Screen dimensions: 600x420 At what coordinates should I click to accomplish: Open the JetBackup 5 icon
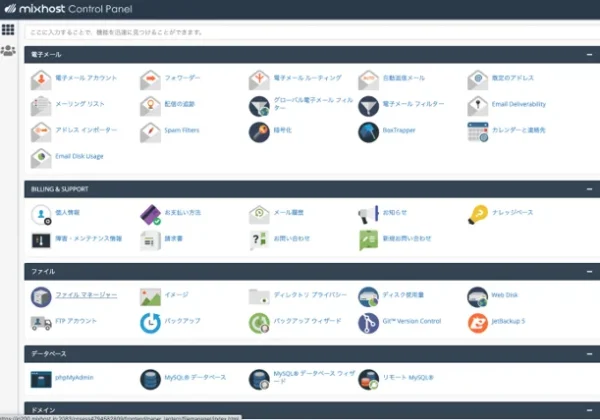478,323
